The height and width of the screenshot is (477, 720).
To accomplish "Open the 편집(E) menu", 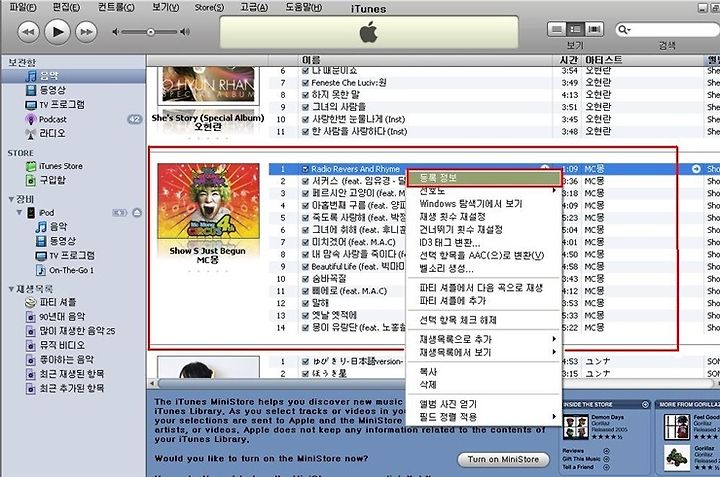I will point(67,7).
